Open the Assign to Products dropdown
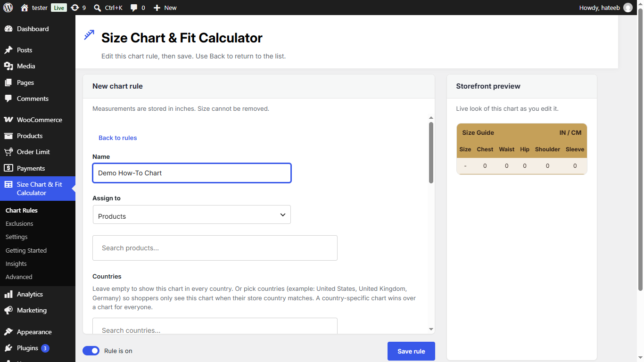 [x=192, y=214]
